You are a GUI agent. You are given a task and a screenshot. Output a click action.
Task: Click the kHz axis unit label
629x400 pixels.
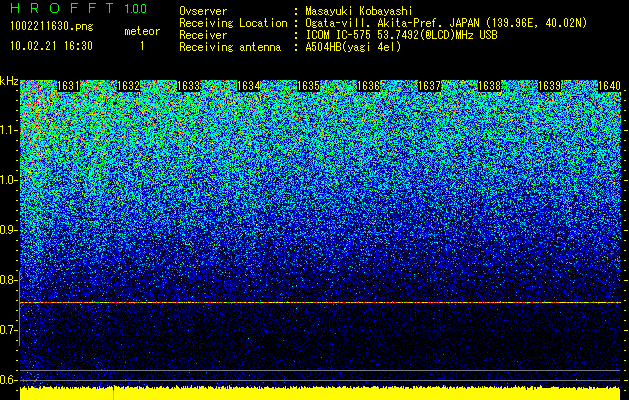9,81
